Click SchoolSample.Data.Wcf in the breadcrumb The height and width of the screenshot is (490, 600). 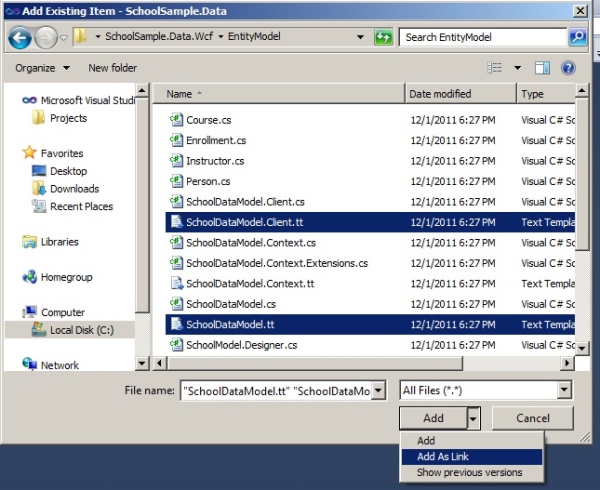click(159, 36)
